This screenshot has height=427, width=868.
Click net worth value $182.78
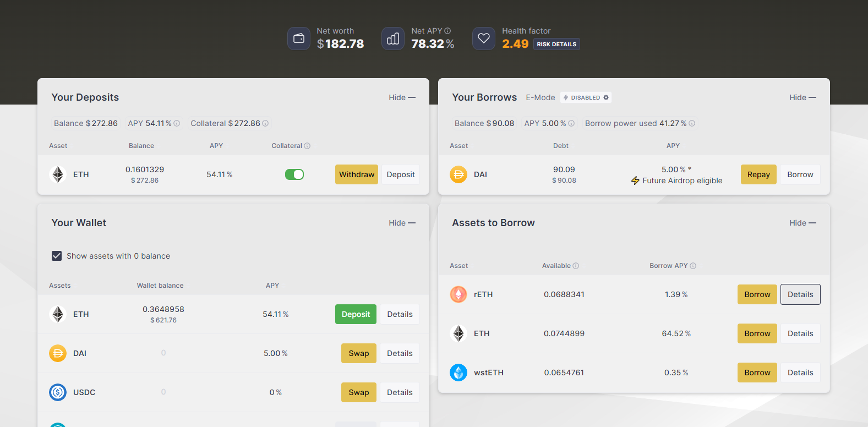[x=340, y=44]
